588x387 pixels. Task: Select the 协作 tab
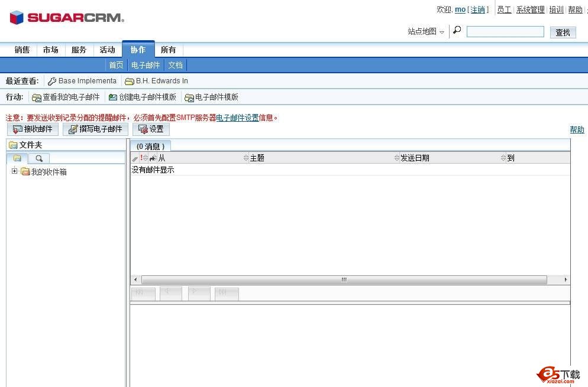coord(138,50)
